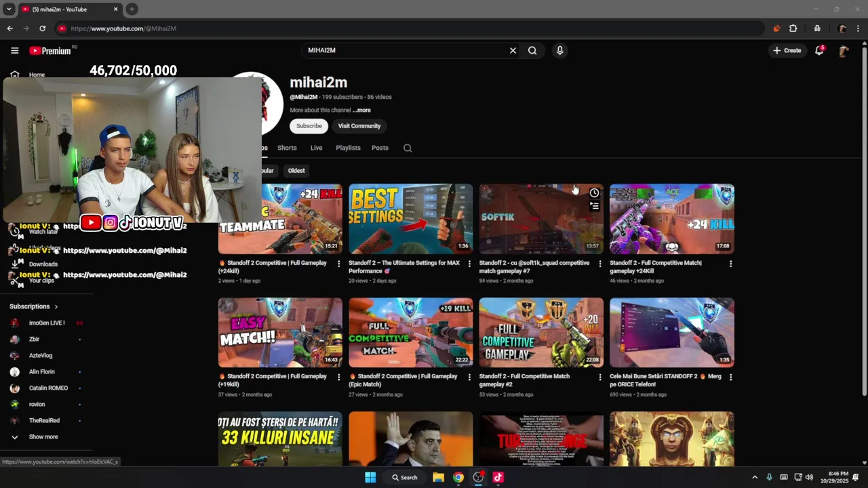This screenshot has height=488, width=868.
Task: Click the YouTube Premium logo
Action: [50, 51]
